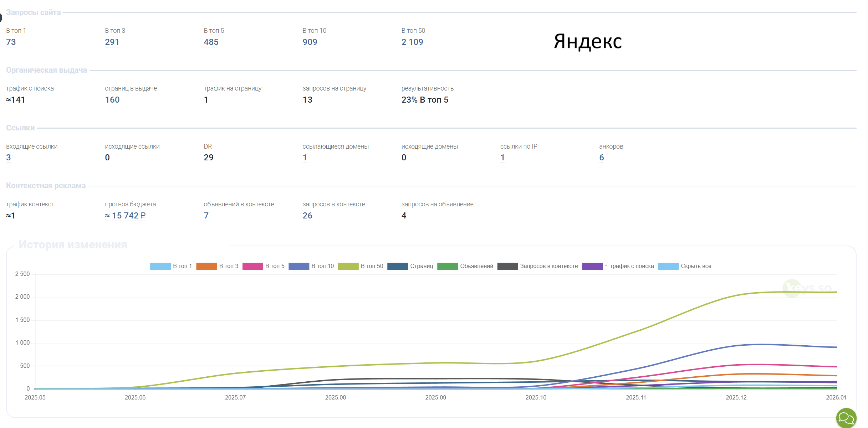Open the ссылки по IP value 1
868x428 pixels.
[502, 158]
